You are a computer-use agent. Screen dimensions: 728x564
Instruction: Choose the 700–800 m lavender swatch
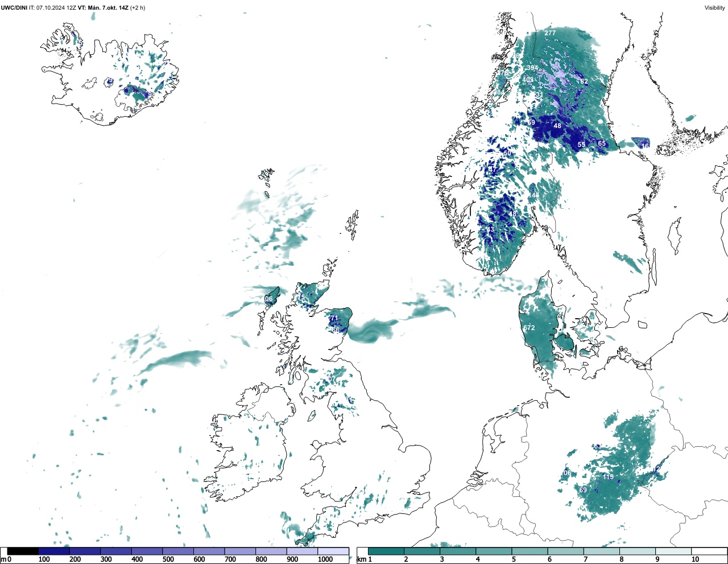(x=240, y=551)
